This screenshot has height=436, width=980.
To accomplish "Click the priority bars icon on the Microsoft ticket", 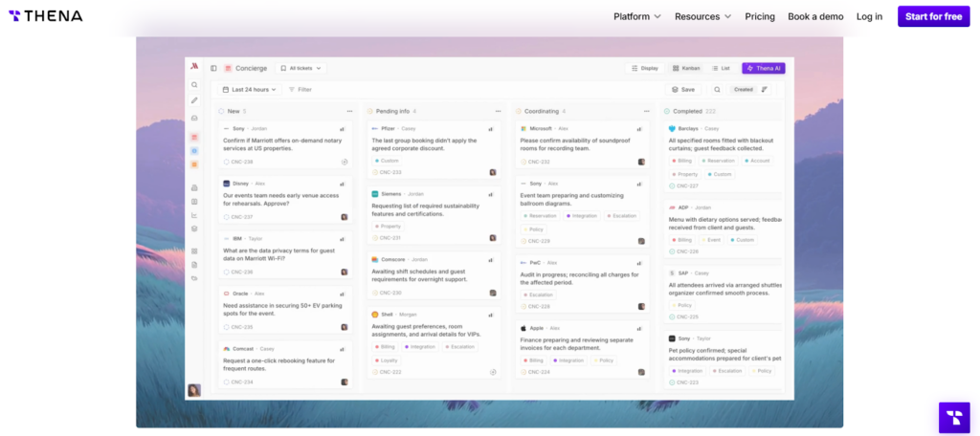I will [x=639, y=129].
